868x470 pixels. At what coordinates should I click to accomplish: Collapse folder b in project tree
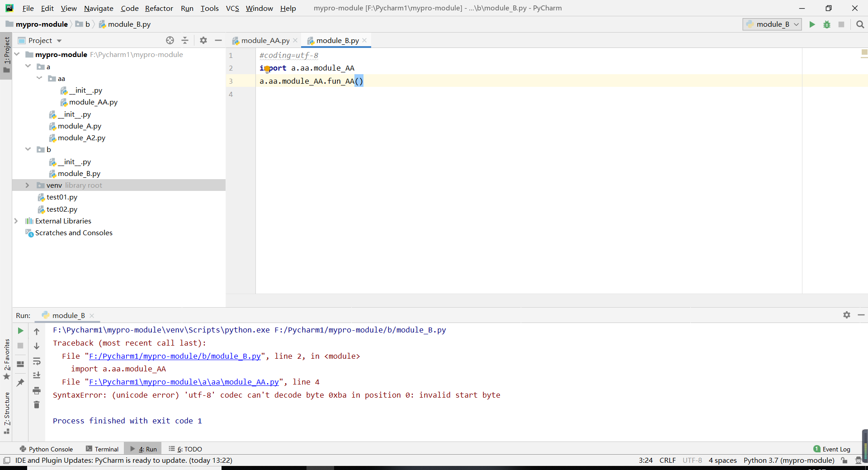tap(28, 149)
